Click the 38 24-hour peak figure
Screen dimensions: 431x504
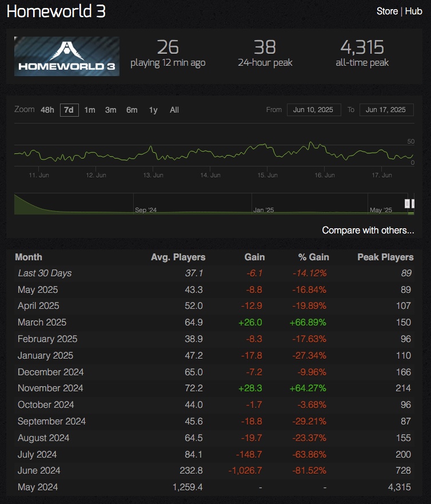coord(265,47)
